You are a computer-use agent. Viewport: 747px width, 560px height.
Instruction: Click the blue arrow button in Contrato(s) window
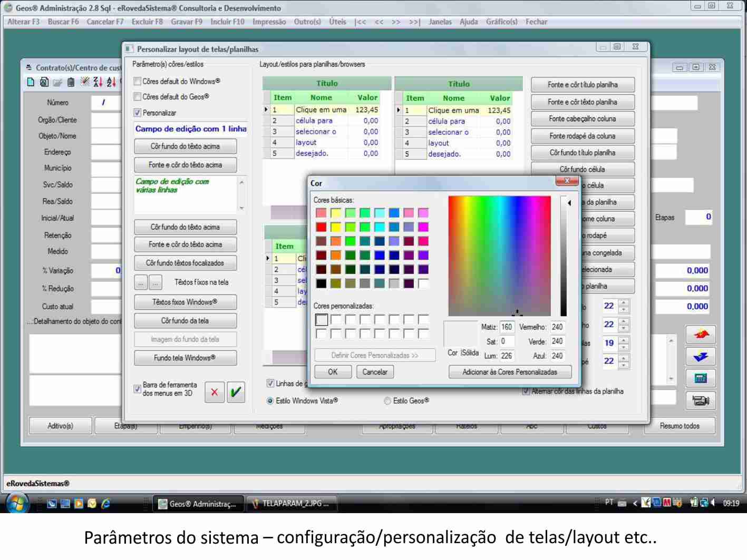click(701, 357)
